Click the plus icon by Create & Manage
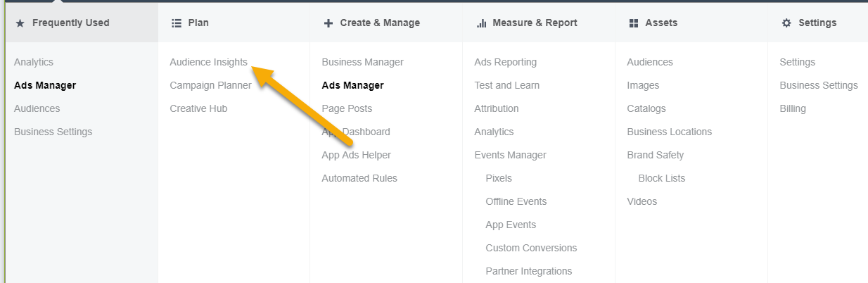 pos(328,23)
